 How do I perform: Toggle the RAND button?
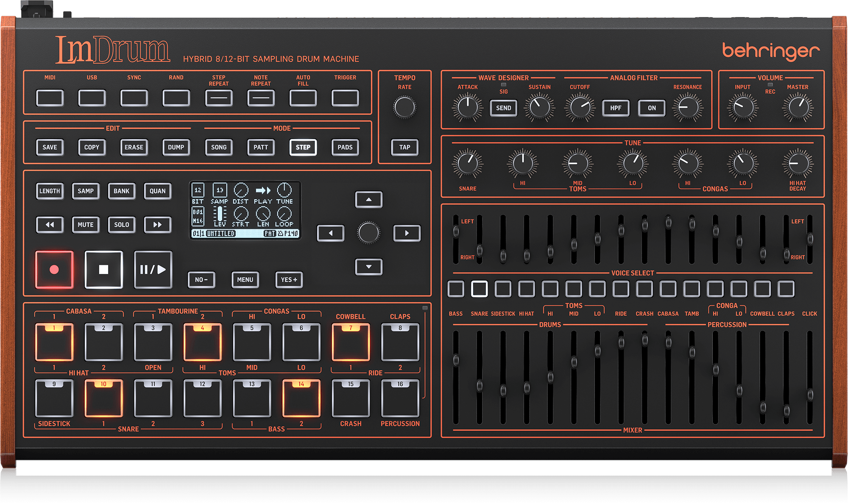pyautogui.click(x=176, y=98)
